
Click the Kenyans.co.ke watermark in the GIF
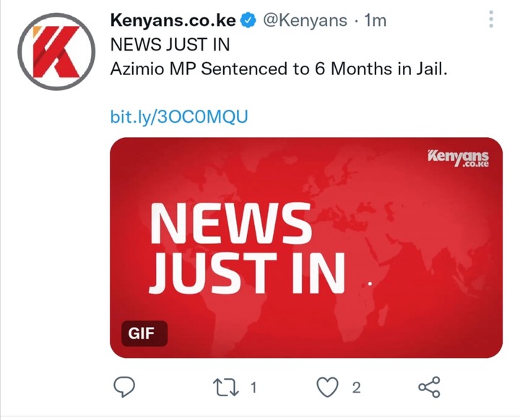click(x=459, y=158)
